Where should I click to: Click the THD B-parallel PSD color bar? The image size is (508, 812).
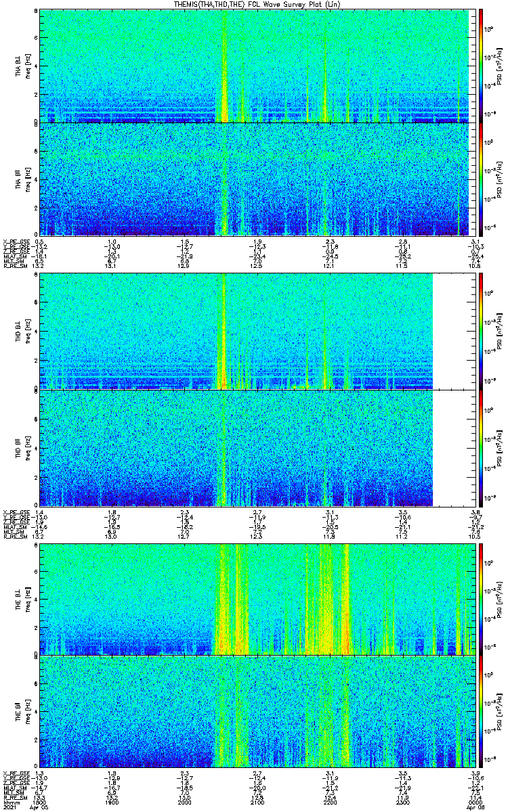(481, 447)
